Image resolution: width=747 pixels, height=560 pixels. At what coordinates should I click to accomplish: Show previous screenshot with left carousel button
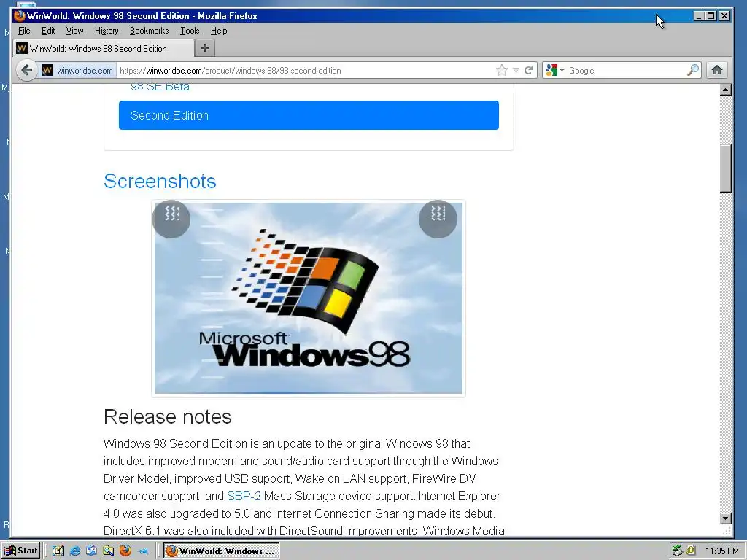point(171,219)
